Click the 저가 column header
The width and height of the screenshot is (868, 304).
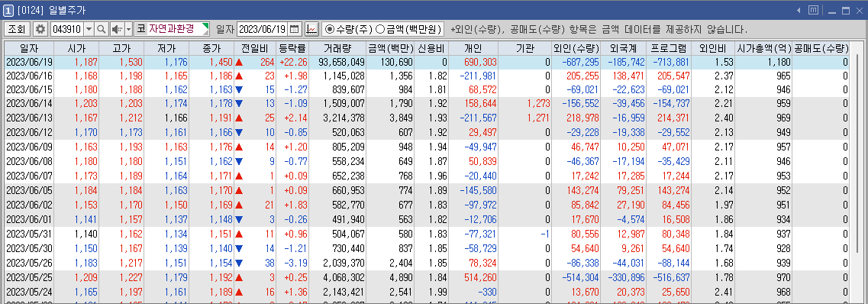pos(166,48)
